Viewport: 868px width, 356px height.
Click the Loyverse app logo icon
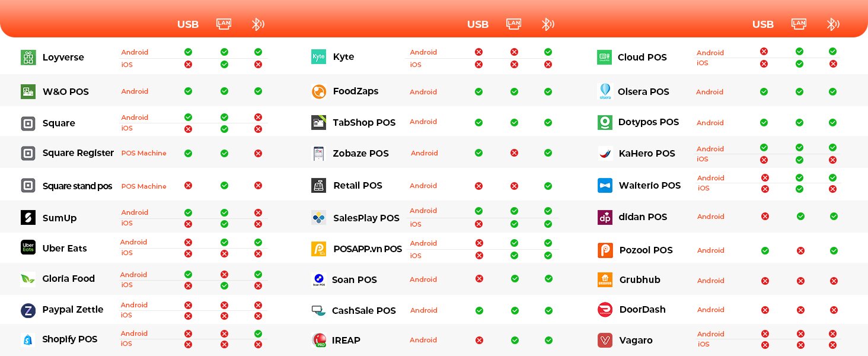point(28,58)
